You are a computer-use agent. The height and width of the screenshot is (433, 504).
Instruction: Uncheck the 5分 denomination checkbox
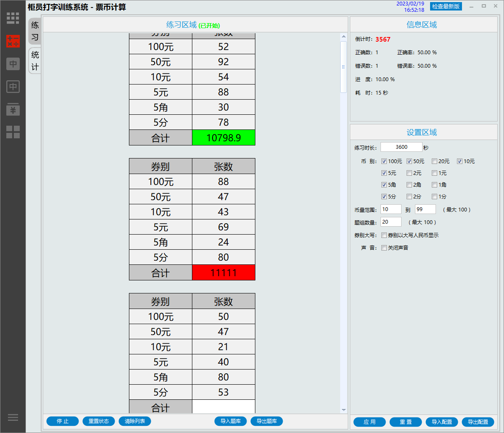[384, 197]
